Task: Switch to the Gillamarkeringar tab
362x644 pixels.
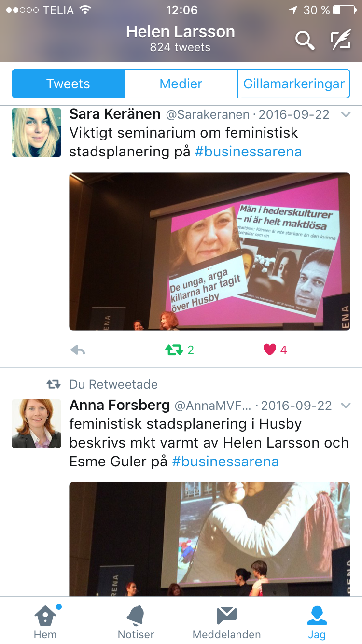Action: (294, 84)
